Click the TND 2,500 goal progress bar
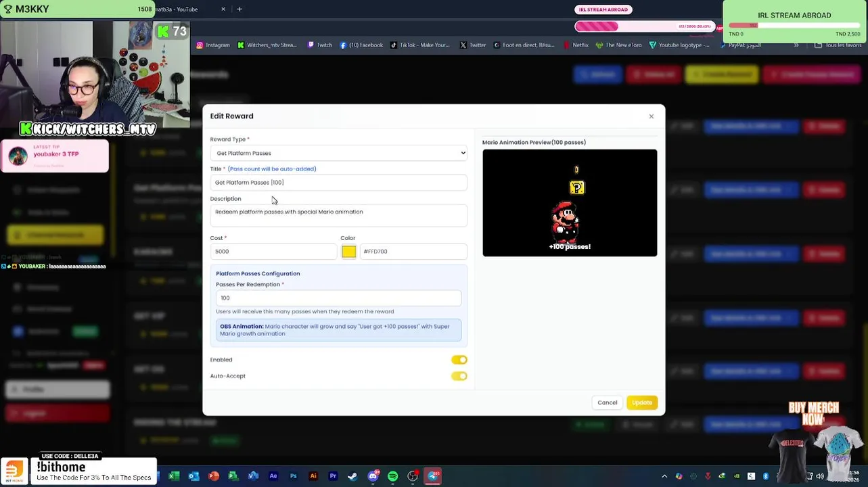 pos(794,26)
